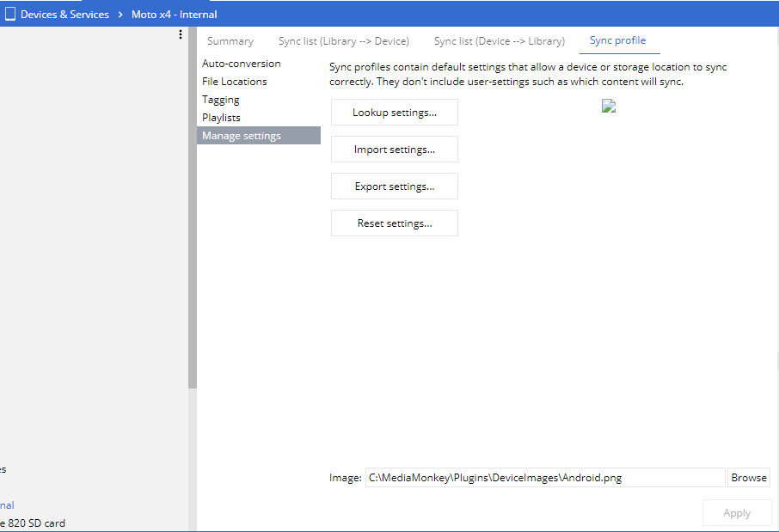The width and height of the screenshot is (779, 532).
Task: Switch to the Summary tab
Action: 230,41
